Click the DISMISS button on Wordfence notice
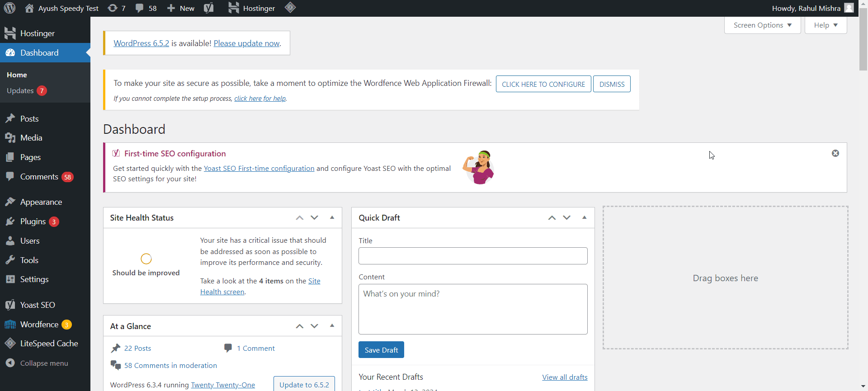The height and width of the screenshot is (391, 868). (612, 84)
